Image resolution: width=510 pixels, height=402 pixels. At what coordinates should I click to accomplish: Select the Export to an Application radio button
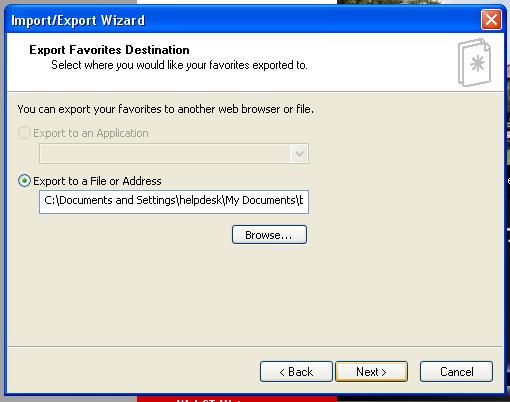click(x=24, y=133)
